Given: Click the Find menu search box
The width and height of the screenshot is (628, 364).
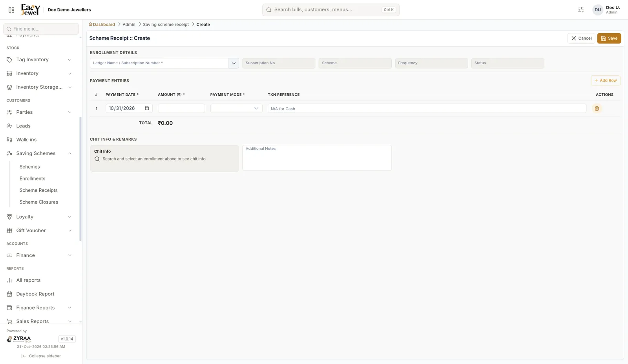Looking at the screenshot, I should pyautogui.click(x=41, y=29).
